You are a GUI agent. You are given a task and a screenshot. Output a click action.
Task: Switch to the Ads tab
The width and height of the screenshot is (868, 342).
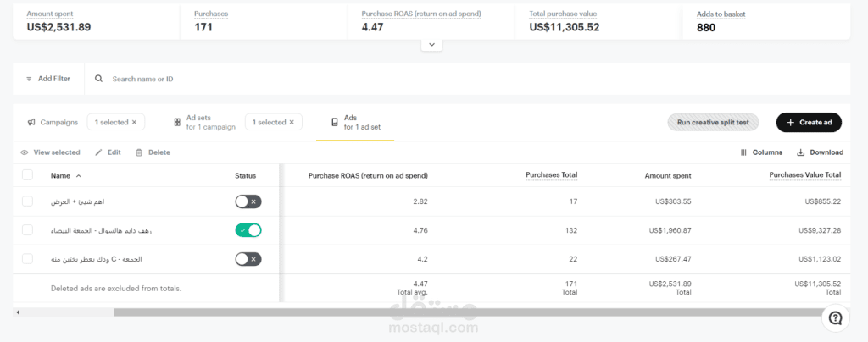(350, 122)
